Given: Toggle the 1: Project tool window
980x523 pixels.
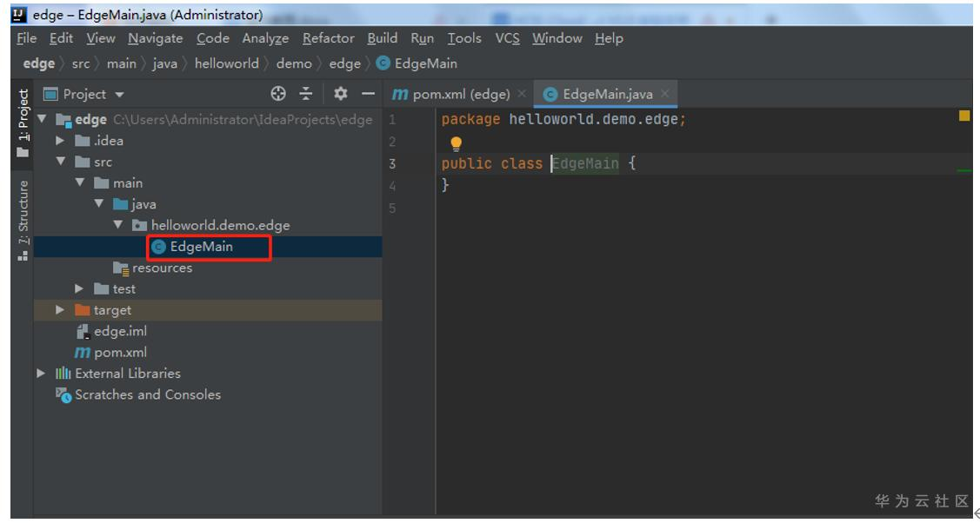Looking at the screenshot, I should click(23, 122).
